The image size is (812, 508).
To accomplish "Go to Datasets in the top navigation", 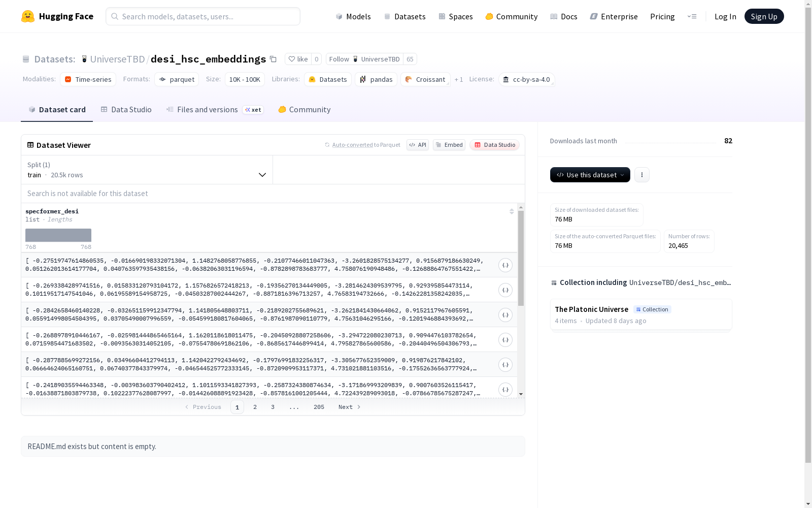I will pos(404,16).
